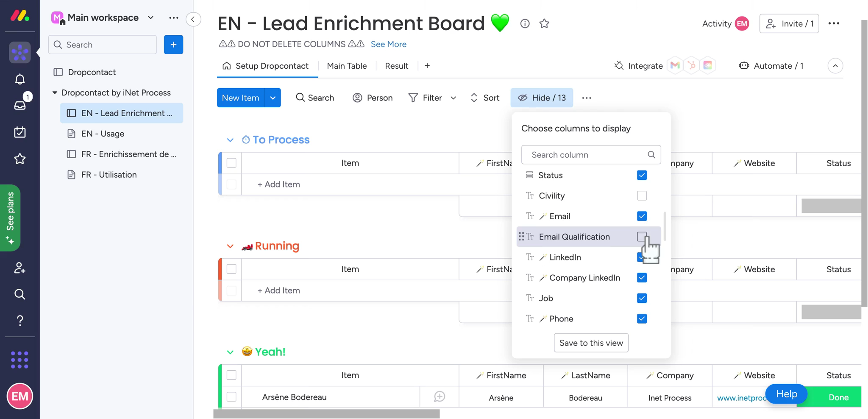Open the Gmail integration icon
Viewport: 868px width, 419px height.
click(x=675, y=65)
